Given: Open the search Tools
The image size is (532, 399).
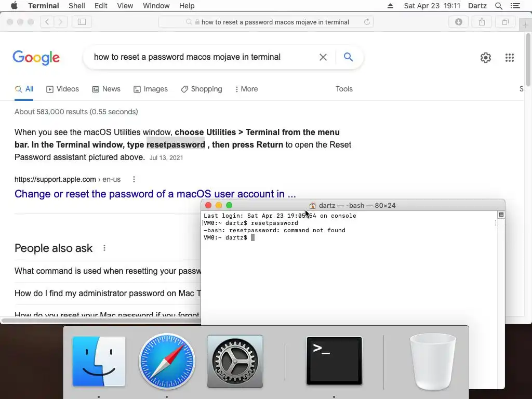Looking at the screenshot, I should [x=344, y=89].
